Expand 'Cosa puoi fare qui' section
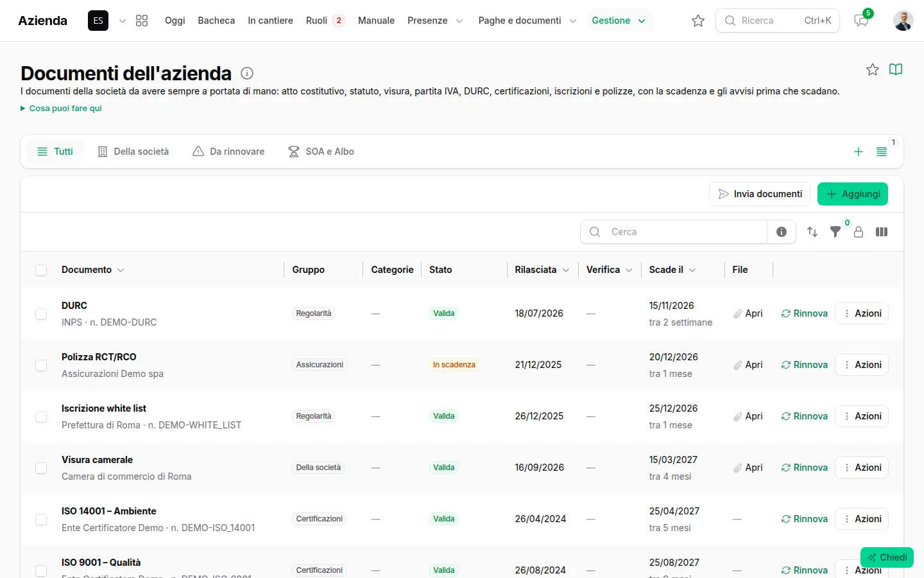This screenshot has width=924, height=578. pos(61,108)
